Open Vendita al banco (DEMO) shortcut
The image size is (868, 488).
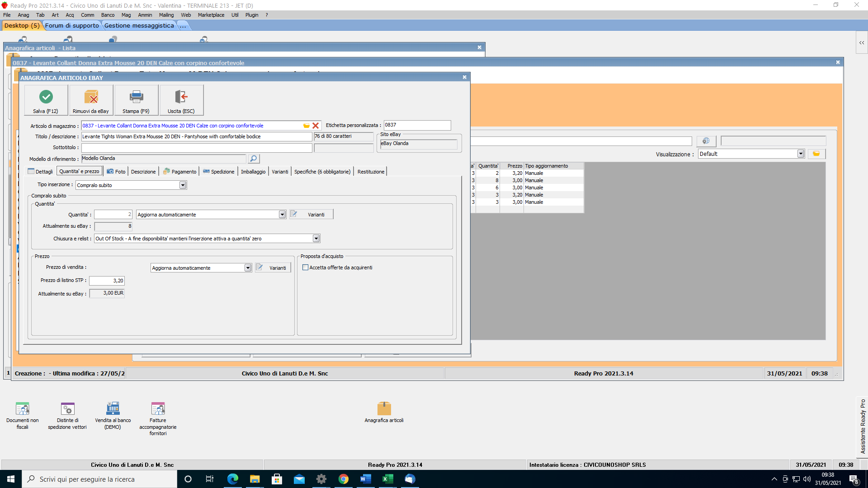point(113,415)
